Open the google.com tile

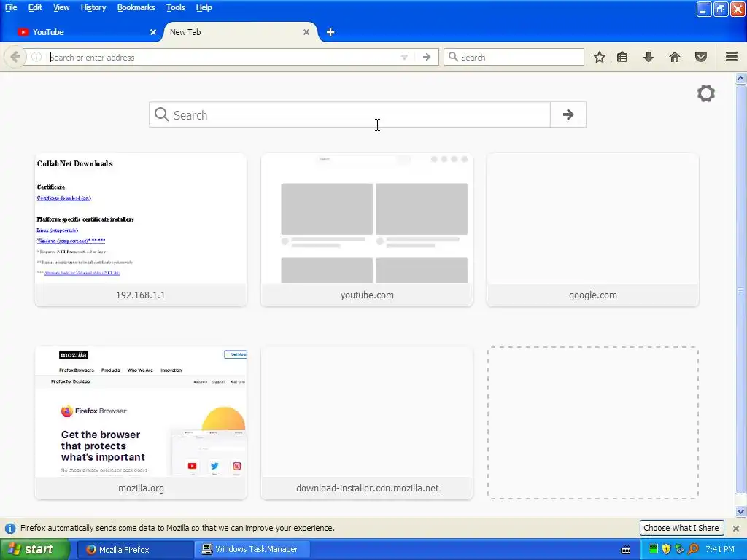coord(592,230)
